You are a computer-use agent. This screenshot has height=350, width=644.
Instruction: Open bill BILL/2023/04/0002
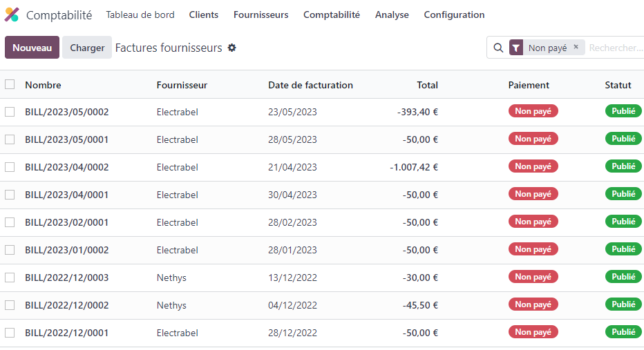(x=67, y=167)
